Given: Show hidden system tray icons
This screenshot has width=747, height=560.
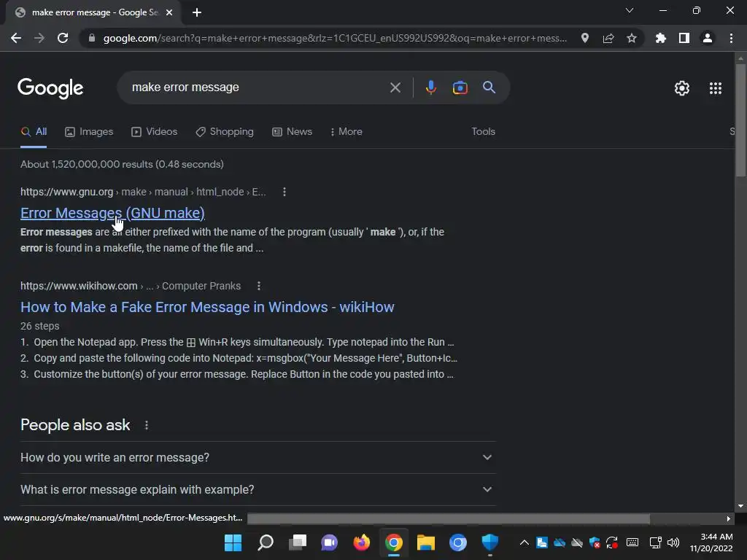Looking at the screenshot, I should [524, 542].
